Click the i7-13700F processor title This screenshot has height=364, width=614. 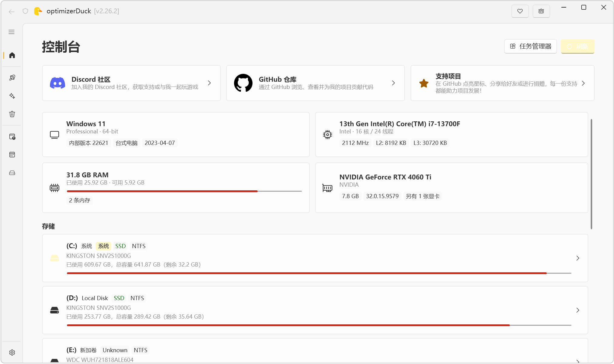point(400,124)
